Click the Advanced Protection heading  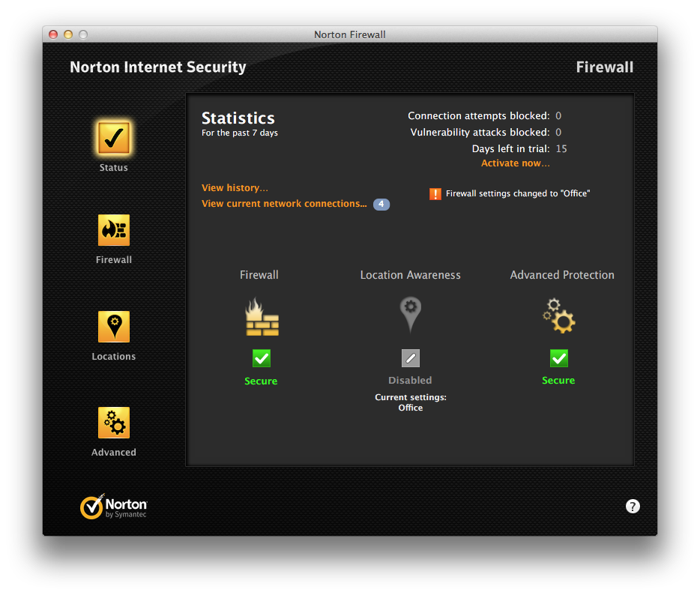tap(562, 275)
